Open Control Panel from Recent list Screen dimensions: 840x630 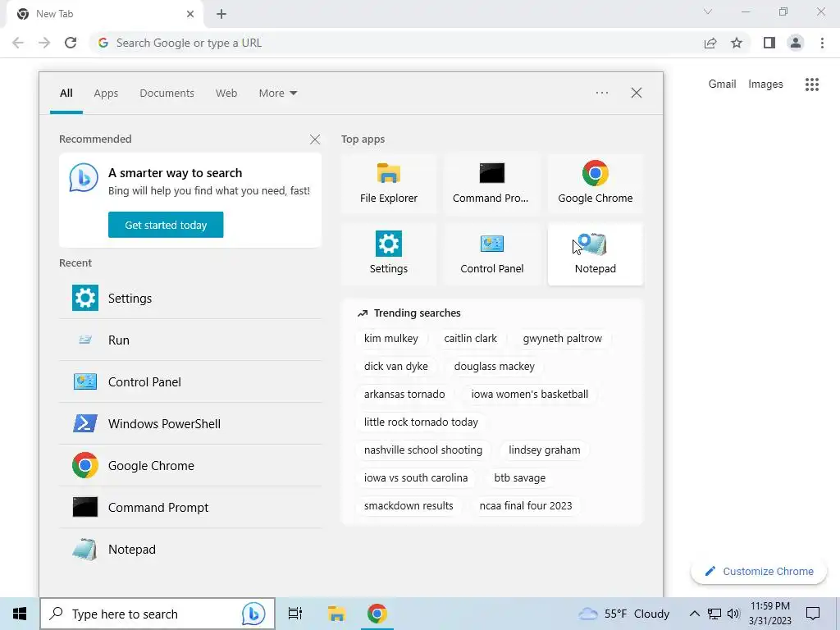pyautogui.click(x=190, y=382)
